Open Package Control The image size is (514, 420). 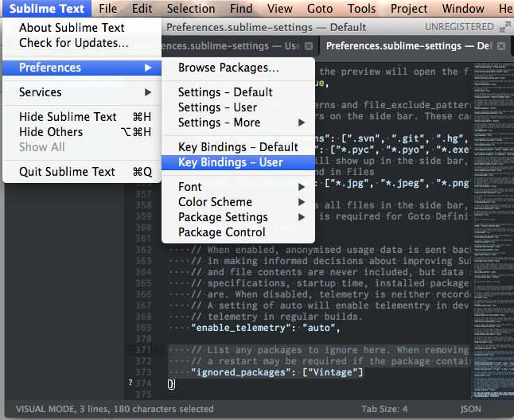239,232
